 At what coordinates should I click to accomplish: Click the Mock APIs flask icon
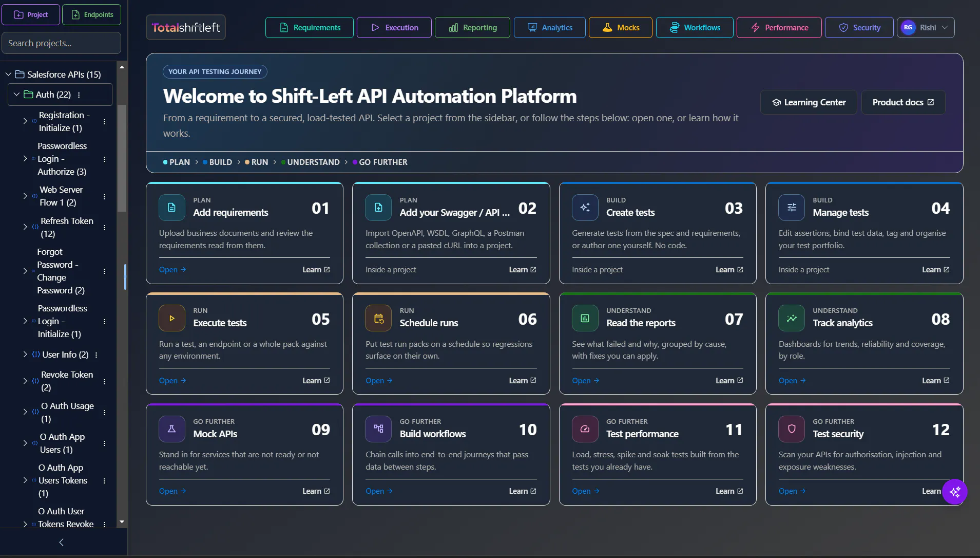coord(172,429)
